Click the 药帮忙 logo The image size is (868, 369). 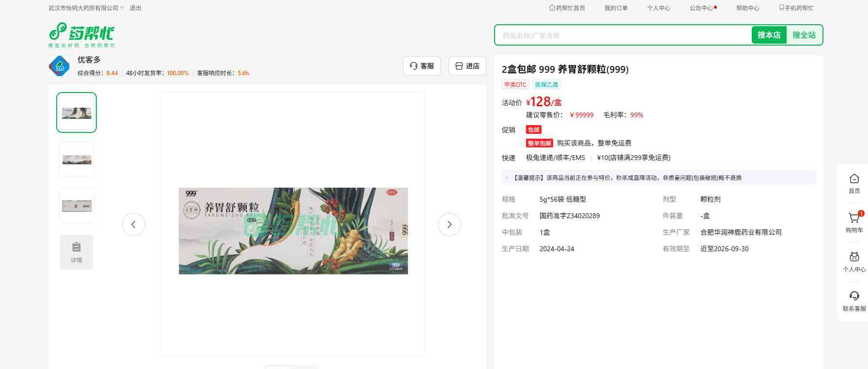click(81, 35)
